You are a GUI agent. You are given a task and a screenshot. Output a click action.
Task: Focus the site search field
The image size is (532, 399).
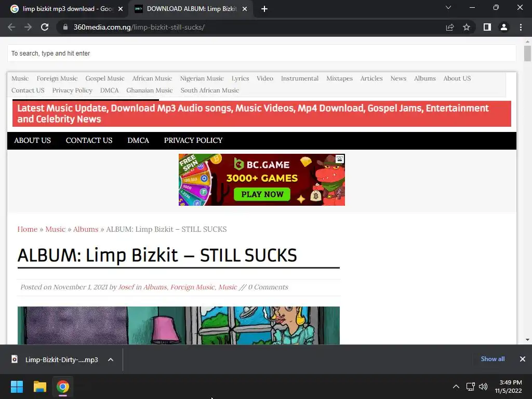[262, 54]
